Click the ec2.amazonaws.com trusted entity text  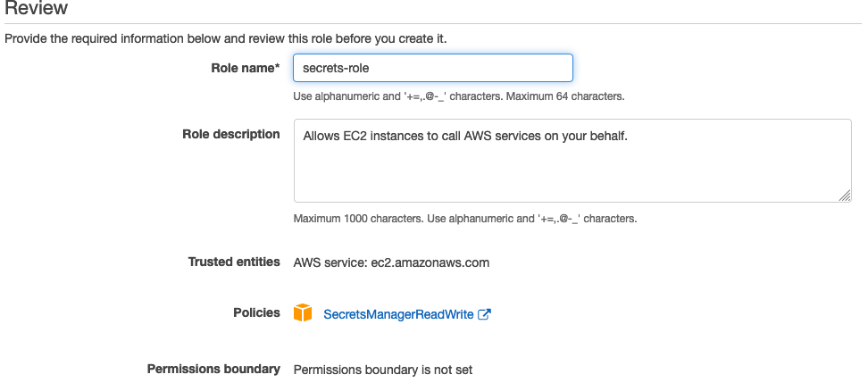[430, 262]
